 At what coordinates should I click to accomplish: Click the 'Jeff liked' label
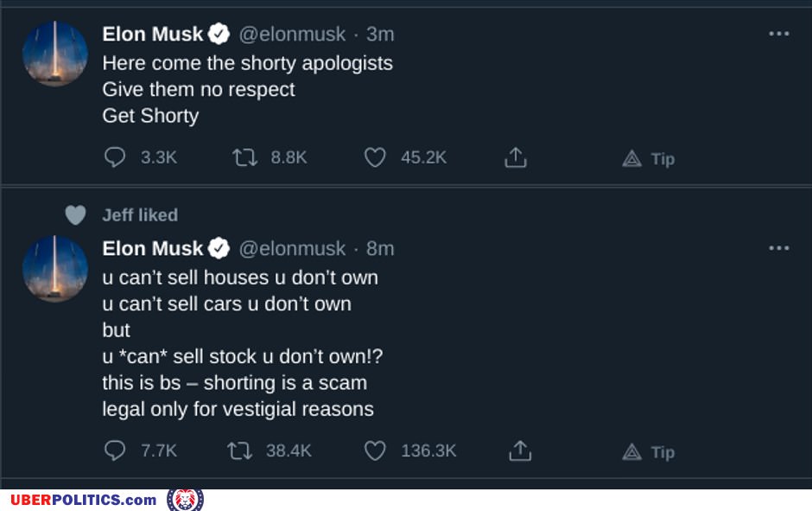[139, 214]
